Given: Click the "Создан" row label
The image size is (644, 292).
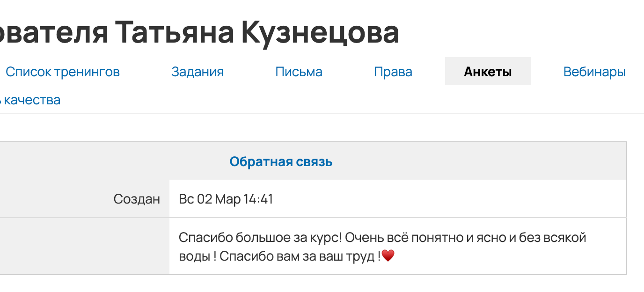Looking at the screenshot, I should [136, 198].
